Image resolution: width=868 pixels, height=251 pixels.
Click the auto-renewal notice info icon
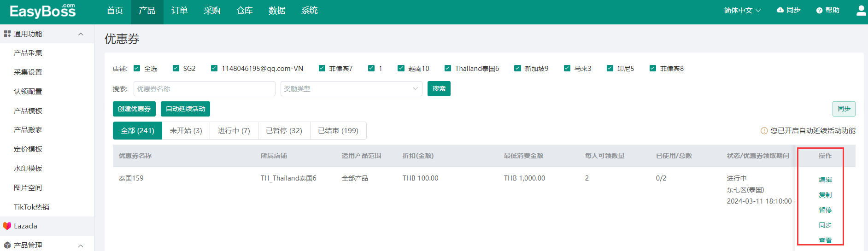point(764,131)
